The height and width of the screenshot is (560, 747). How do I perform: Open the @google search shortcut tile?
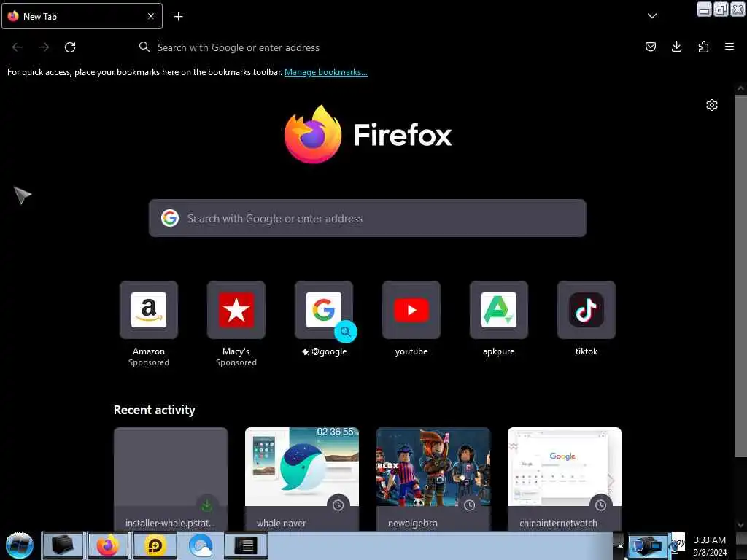pos(324,318)
